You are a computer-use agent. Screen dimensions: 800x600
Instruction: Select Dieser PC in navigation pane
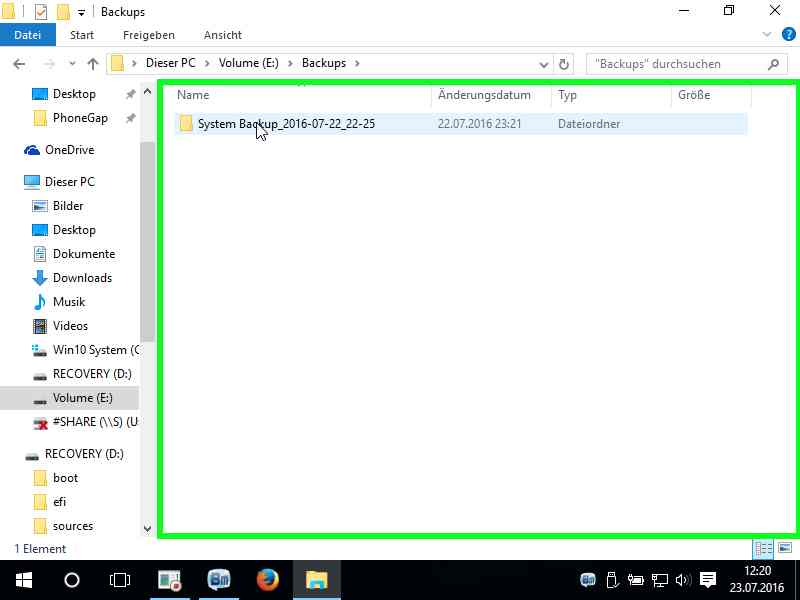[x=69, y=182]
